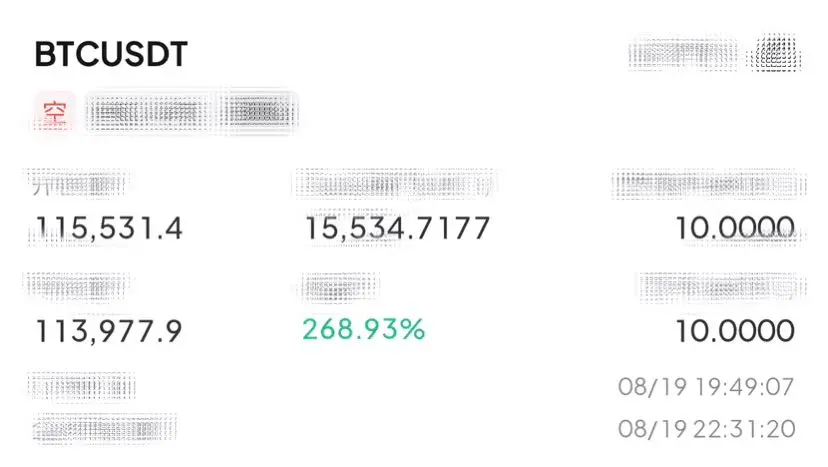The height and width of the screenshot is (467, 828).
Task: Tap the green 268.93% return figure
Action: [363, 329]
